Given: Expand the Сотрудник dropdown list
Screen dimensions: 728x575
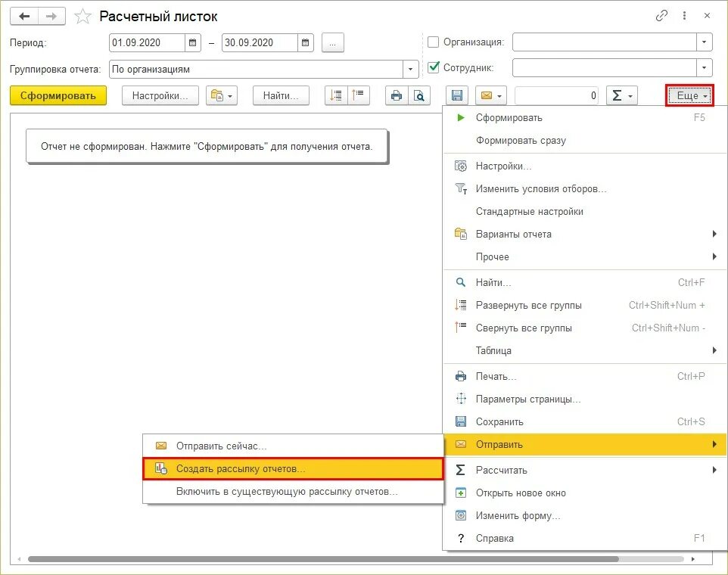Looking at the screenshot, I should [x=704, y=68].
